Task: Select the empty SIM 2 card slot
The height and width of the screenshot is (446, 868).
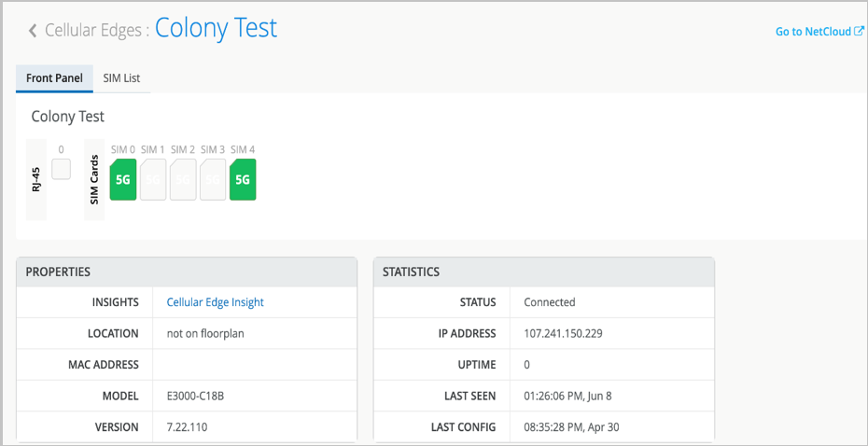Action: (x=183, y=179)
